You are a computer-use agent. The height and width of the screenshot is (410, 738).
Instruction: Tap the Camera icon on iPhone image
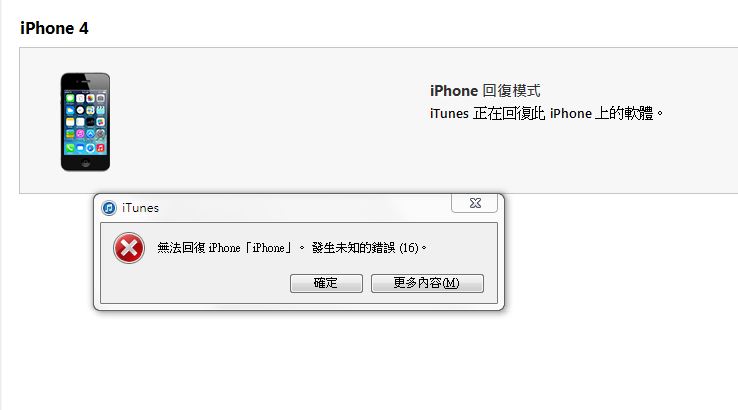[100, 98]
